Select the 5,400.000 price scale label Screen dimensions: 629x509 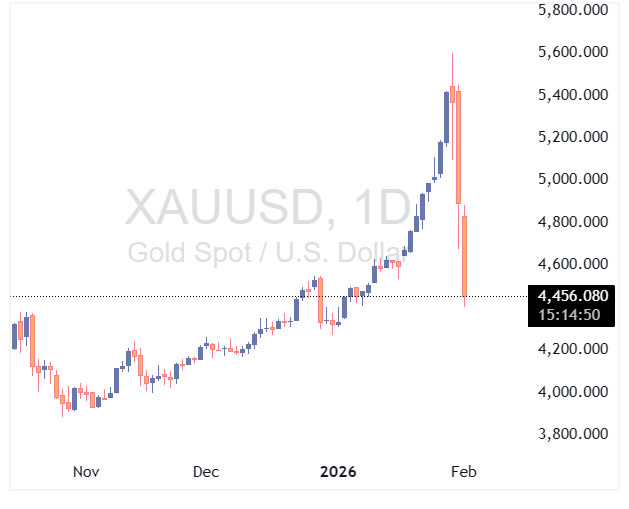pyautogui.click(x=573, y=95)
